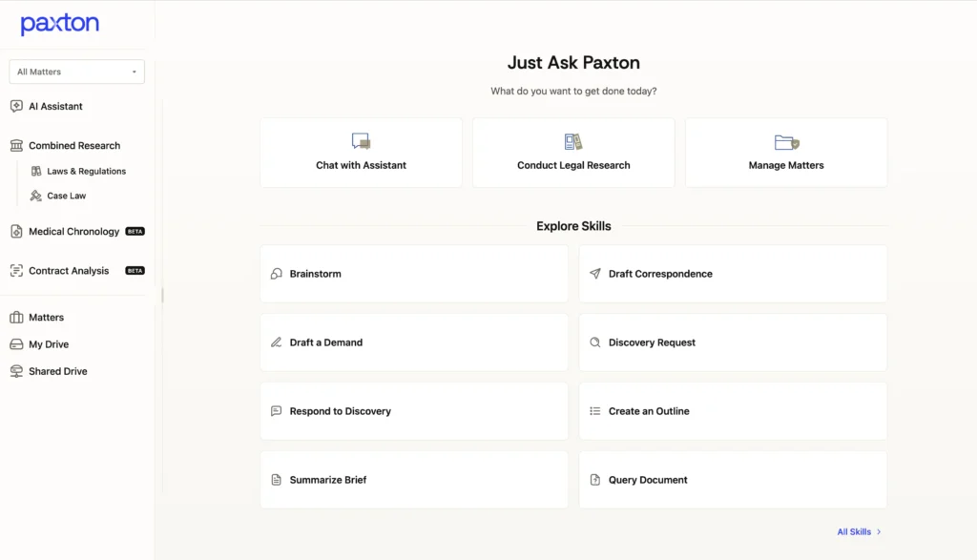The width and height of the screenshot is (977, 560).
Task: Start the Summarize Brief skill
Action: coord(414,480)
